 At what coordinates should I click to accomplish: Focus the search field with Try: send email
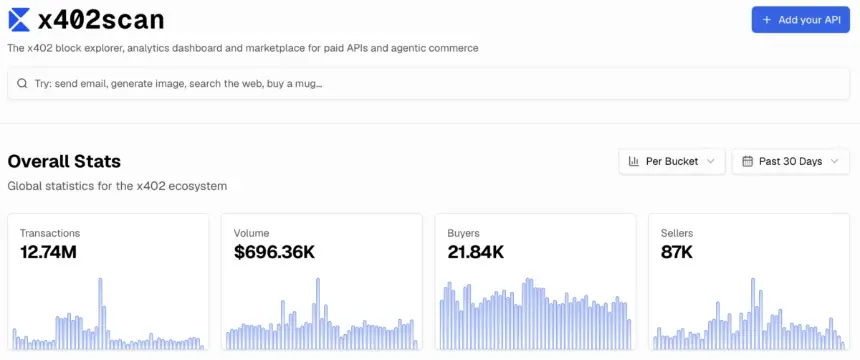coord(428,84)
